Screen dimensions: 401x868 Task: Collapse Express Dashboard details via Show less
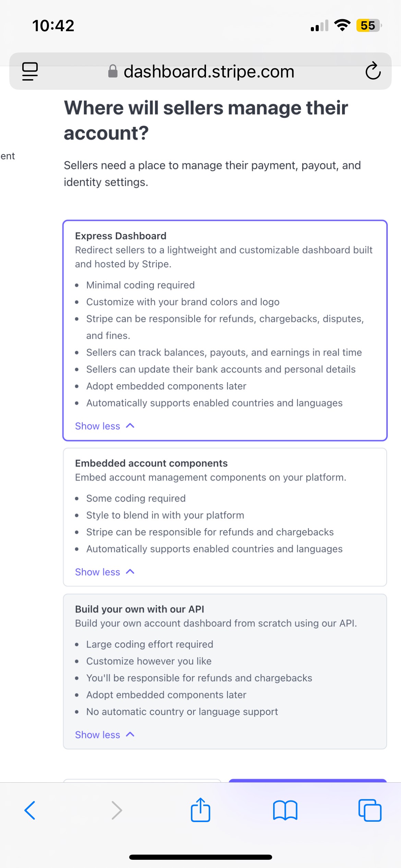pyautogui.click(x=104, y=426)
